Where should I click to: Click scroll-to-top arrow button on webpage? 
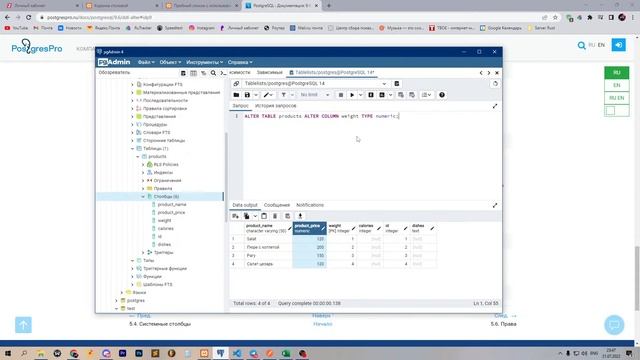click(23, 325)
